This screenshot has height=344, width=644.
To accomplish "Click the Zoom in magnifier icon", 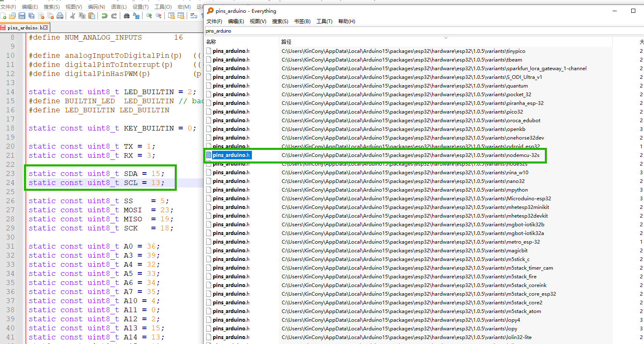I will pos(149,16).
